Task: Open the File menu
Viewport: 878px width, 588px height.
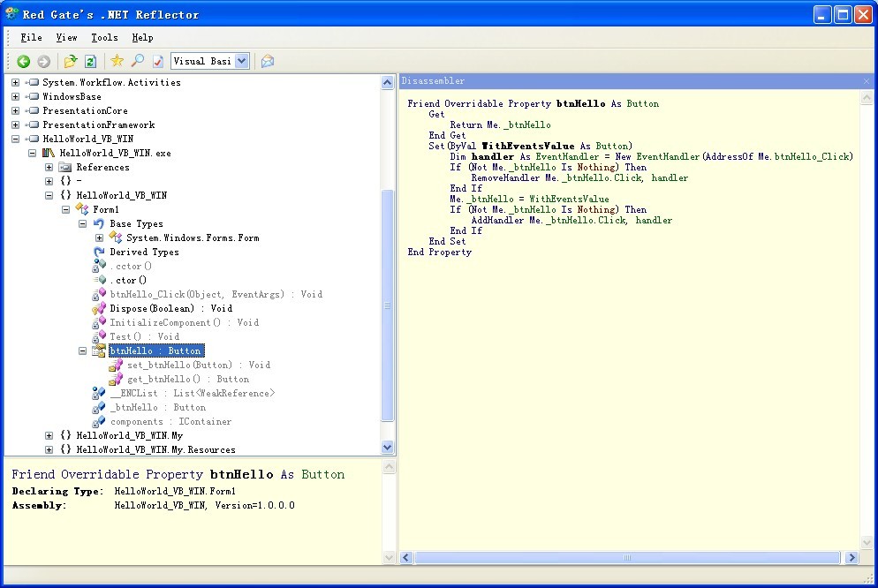Action: pyautogui.click(x=32, y=37)
